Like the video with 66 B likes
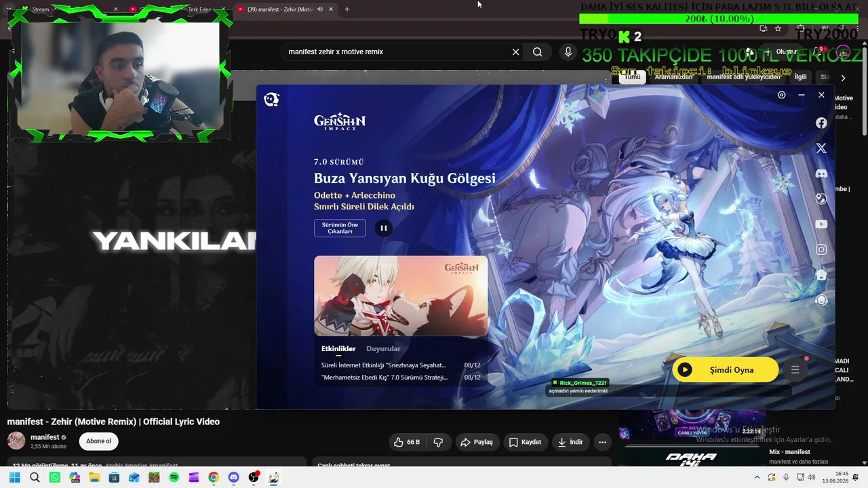Viewport: 868px width, 488px height. coord(407,442)
